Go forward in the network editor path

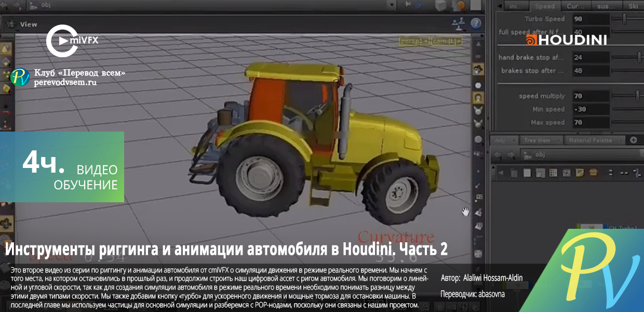[511, 154]
